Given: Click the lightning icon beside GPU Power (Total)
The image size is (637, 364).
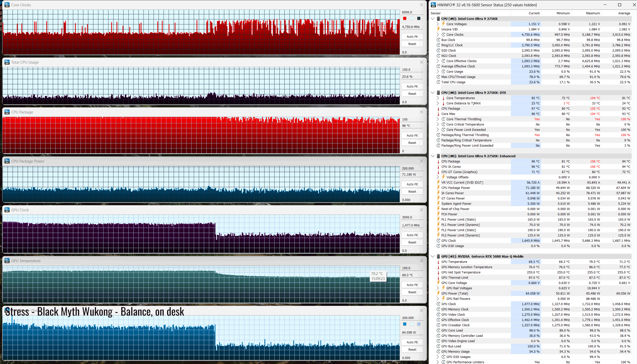Looking at the screenshot, I should 438,293.
